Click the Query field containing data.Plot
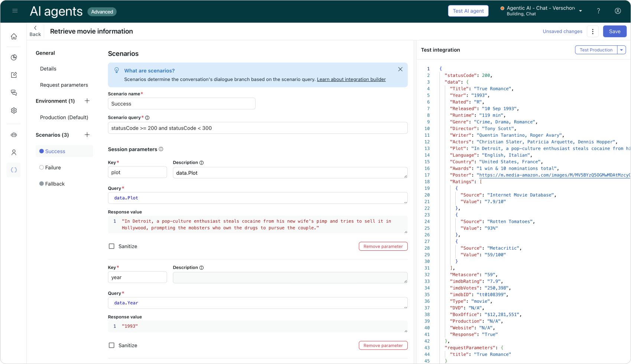This screenshot has height=364, width=631. pos(258,198)
